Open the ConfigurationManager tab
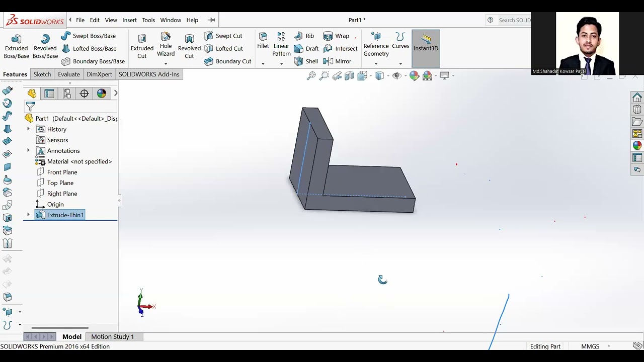 (66, 94)
